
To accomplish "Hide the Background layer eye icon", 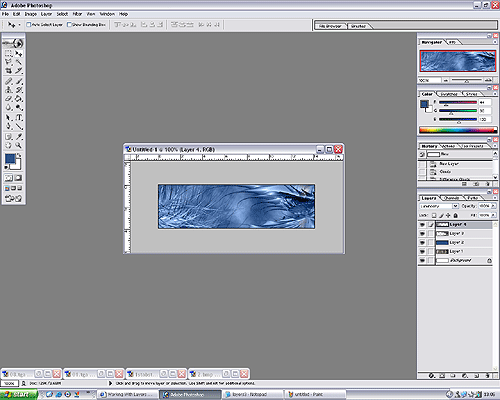I will click(x=422, y=260).
